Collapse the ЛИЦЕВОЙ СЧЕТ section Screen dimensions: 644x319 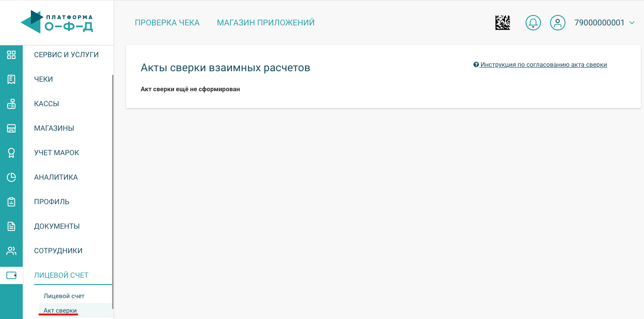(x=61, y=275)
